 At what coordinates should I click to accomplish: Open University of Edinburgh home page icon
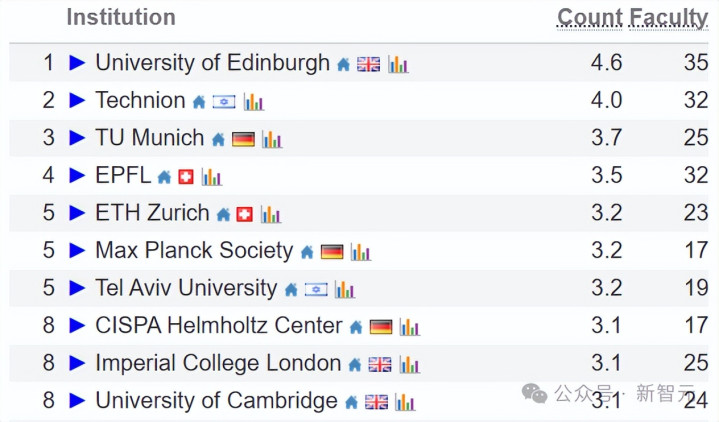(x=343, y=64)
